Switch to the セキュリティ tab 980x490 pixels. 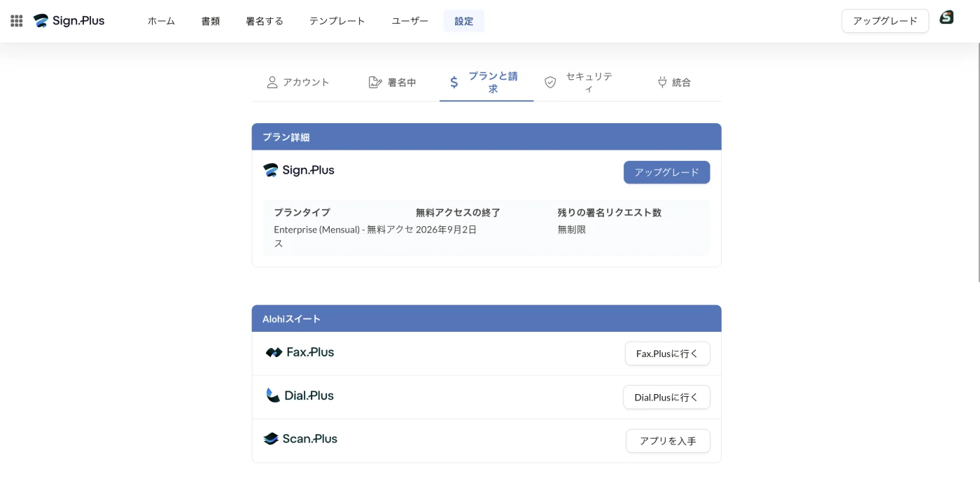[x=580, y=82]
